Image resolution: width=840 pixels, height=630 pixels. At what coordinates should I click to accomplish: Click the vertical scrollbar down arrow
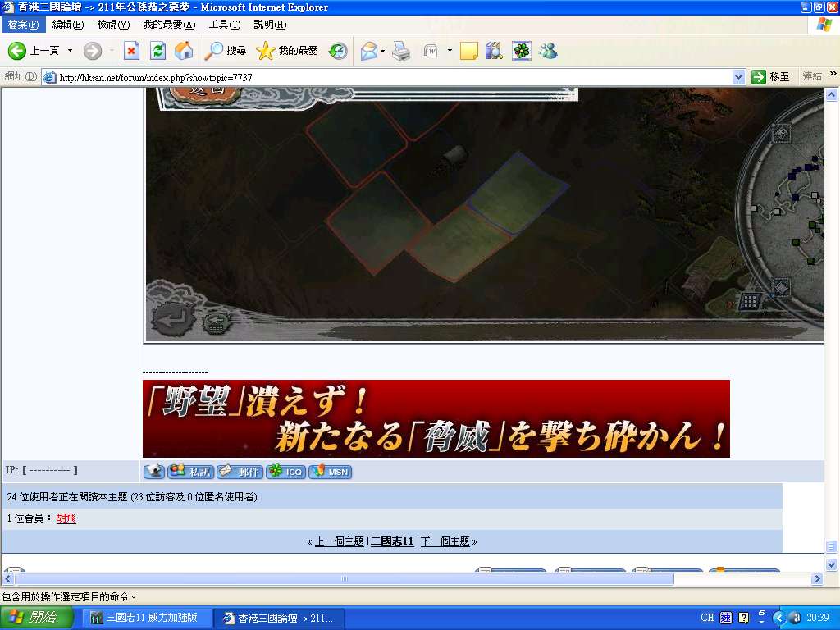(x=832, y=565)
